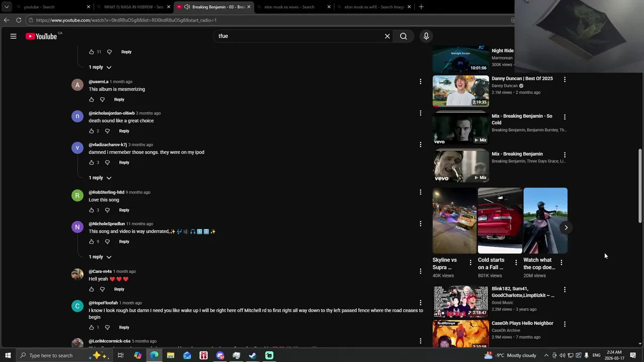Image resolution: width=644 pixels, height=362 pixels.
Task: Expand the 1 reply under the top comment
Action: 100,67
